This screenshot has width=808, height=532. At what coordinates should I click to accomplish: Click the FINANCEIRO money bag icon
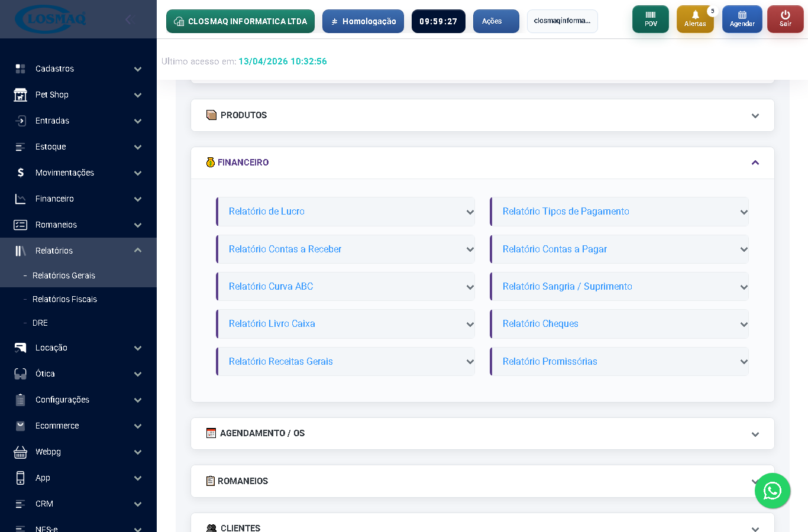pos(211,162)
